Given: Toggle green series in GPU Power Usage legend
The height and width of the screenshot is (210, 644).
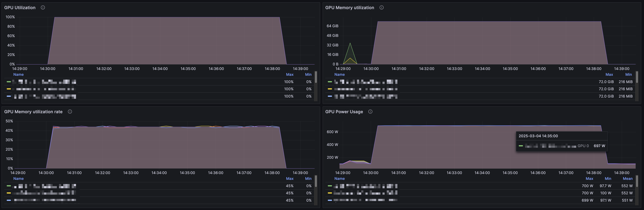Looking at the screenshot, I should pyautogui.click(x=365, y=186).
